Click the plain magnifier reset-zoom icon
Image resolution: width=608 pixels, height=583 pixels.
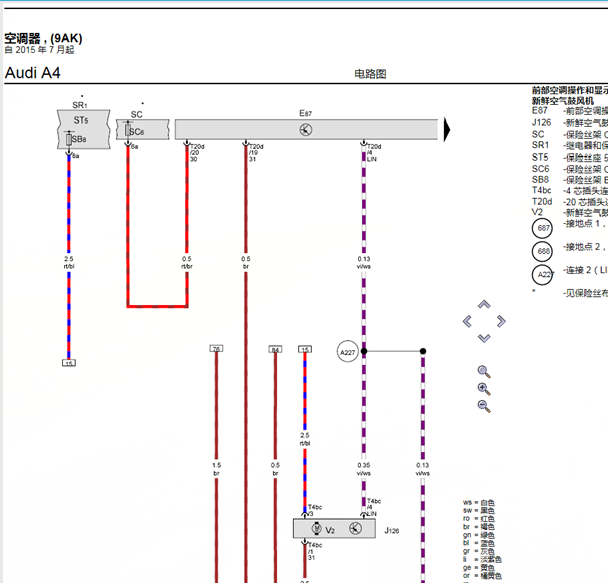point(484,372)
